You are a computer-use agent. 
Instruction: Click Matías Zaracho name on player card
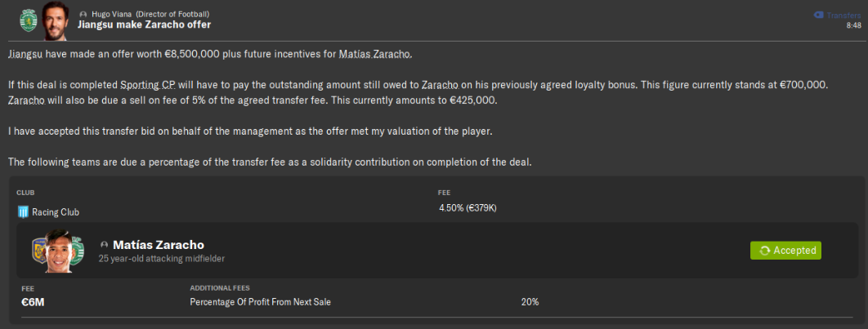tap(157, 245)
